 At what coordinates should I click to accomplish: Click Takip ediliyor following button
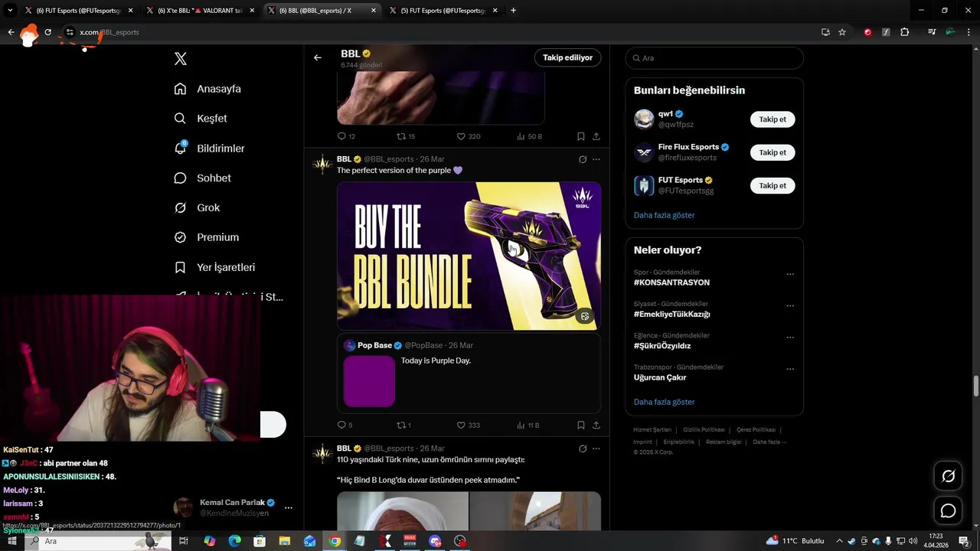(567, 57)
